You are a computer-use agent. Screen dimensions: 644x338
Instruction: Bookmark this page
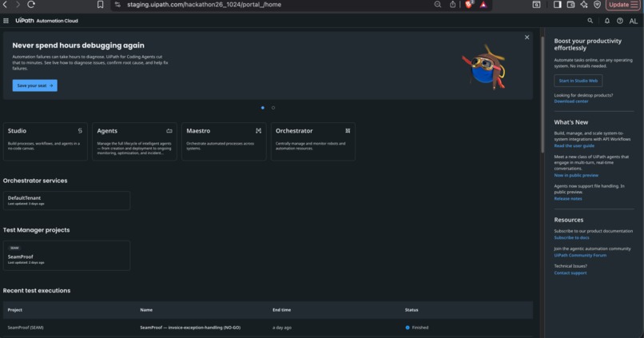(100, 5)
